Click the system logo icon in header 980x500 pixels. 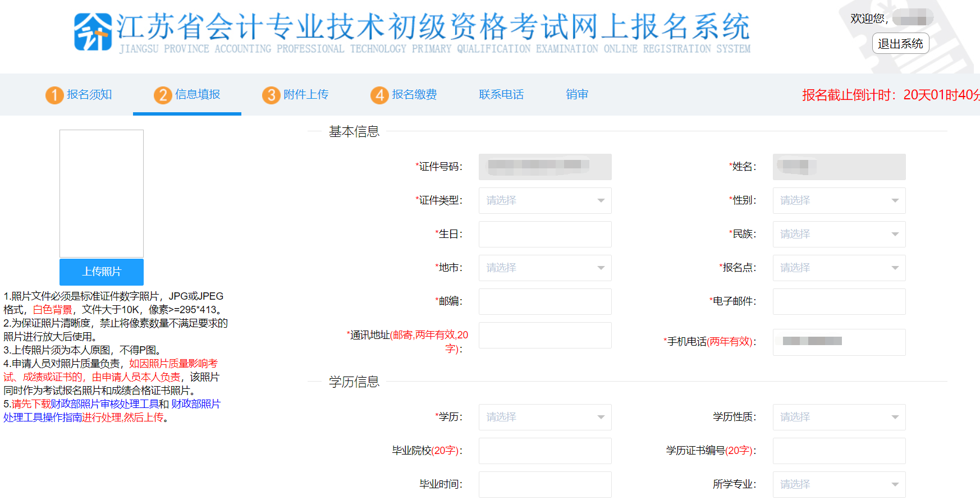(x=93, y=32)
